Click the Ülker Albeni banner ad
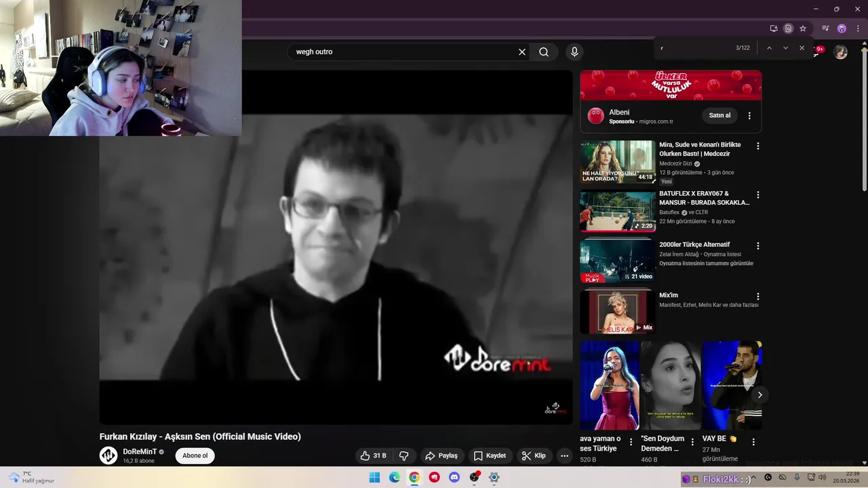Screen dimensions: 868x488 tap(671, 85)
